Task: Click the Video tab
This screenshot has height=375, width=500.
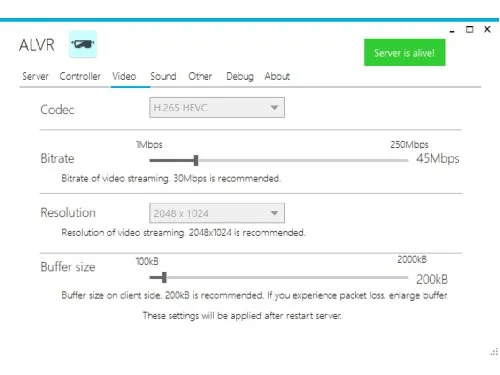Action: click(124, 76)
